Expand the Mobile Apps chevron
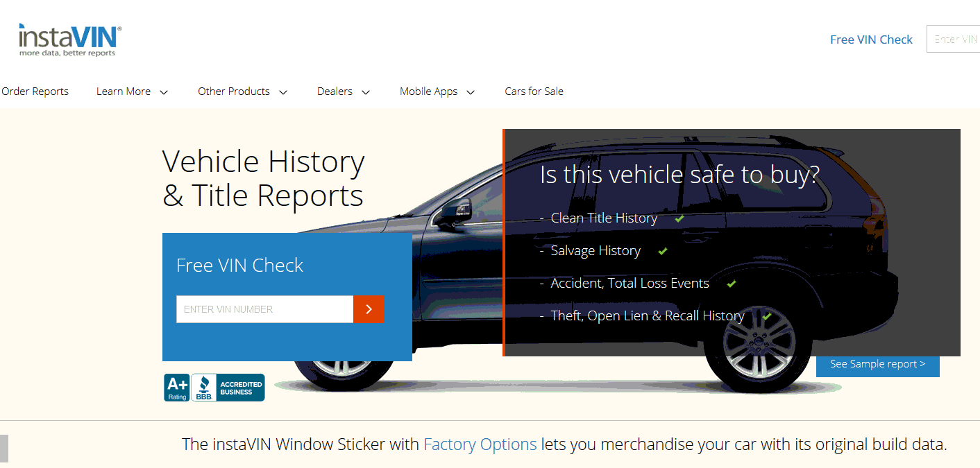Image resolution: width=980 pixels, height=468 pixels. 471,92
